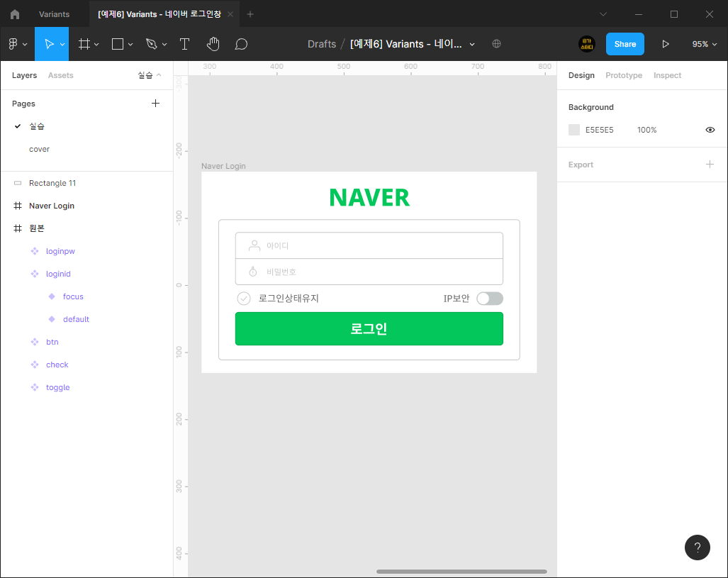Select the Comment tool

(x=241, y=44)
